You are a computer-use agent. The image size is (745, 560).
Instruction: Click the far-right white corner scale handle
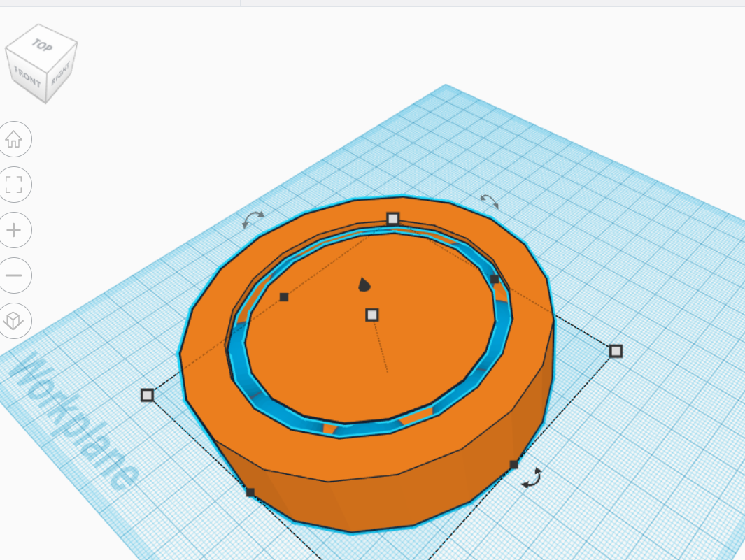pos(616,351)
